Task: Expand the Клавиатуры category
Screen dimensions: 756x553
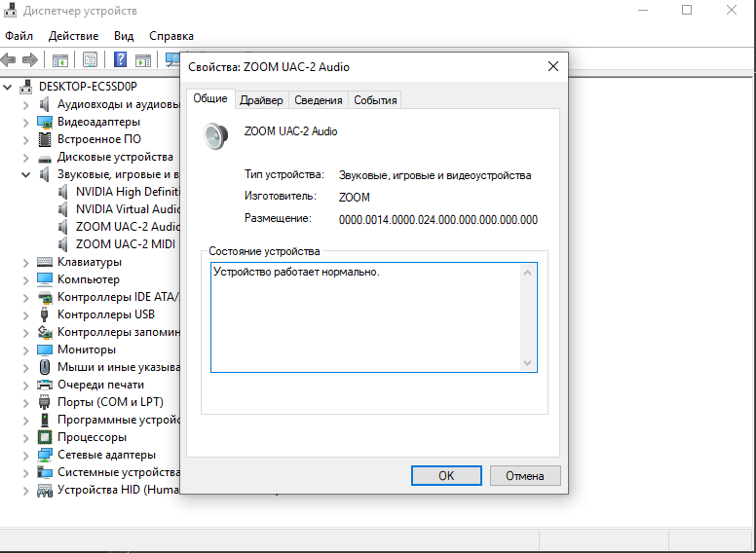Action: click(x=26, y=263)
